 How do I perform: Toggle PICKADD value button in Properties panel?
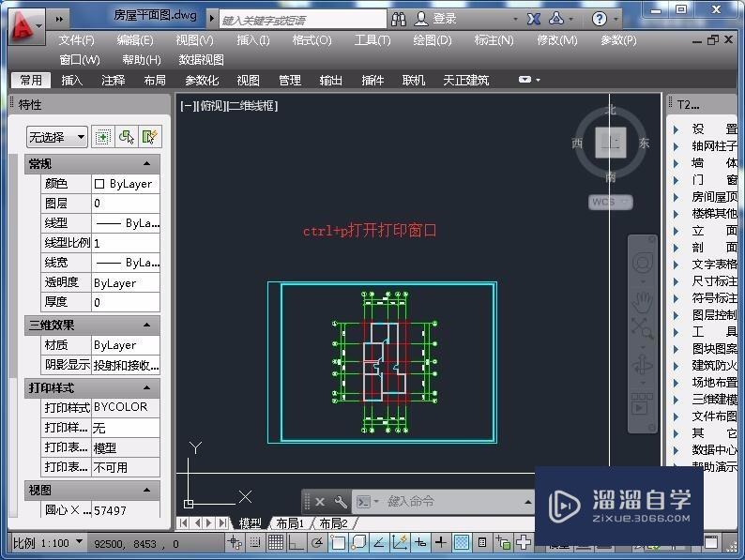(x=102, y=137)
